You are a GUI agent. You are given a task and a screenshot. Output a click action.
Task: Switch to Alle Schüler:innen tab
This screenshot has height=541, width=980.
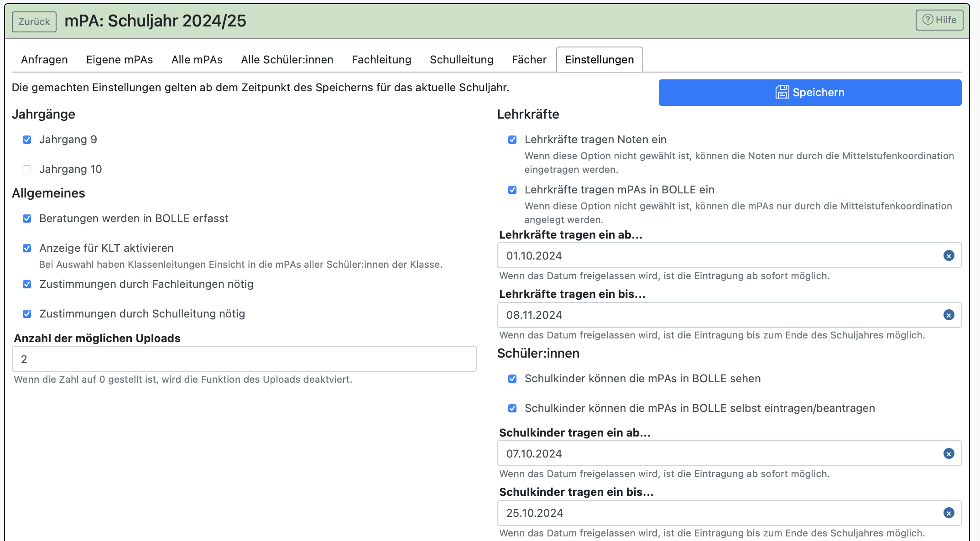pyautogui.click(x=287, y=60)
